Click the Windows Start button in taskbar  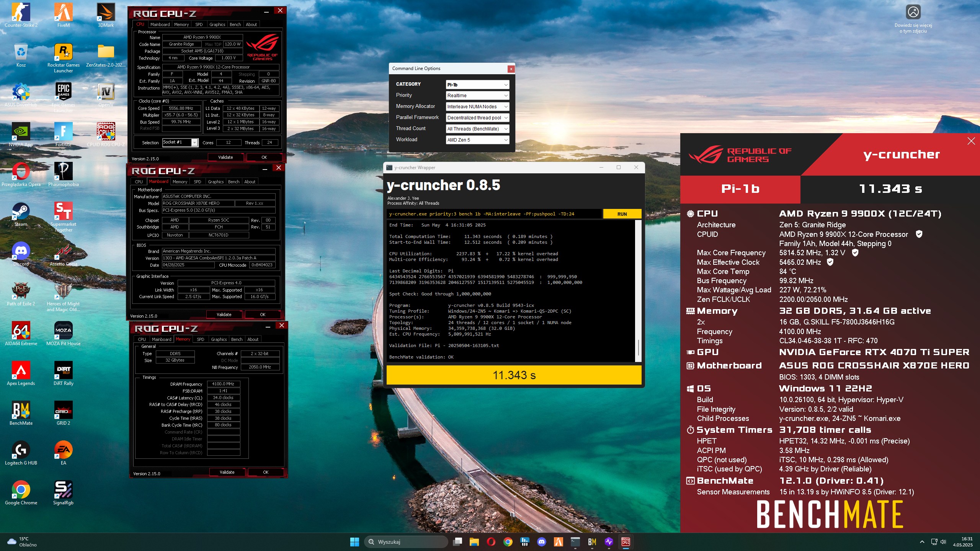pyautogui.click(x=354, y=542)
